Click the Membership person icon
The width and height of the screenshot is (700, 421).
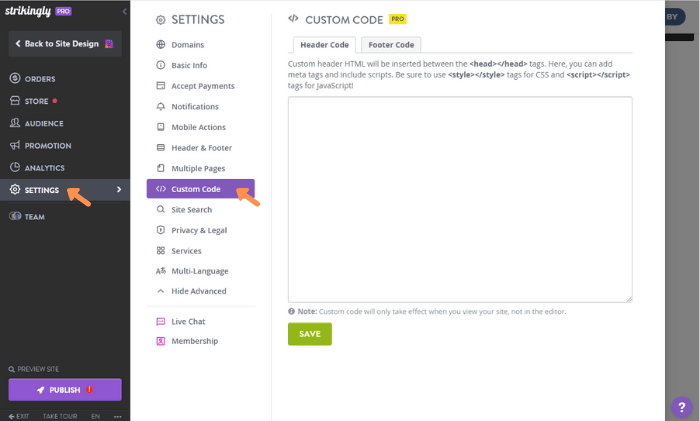tap(161, 341)
